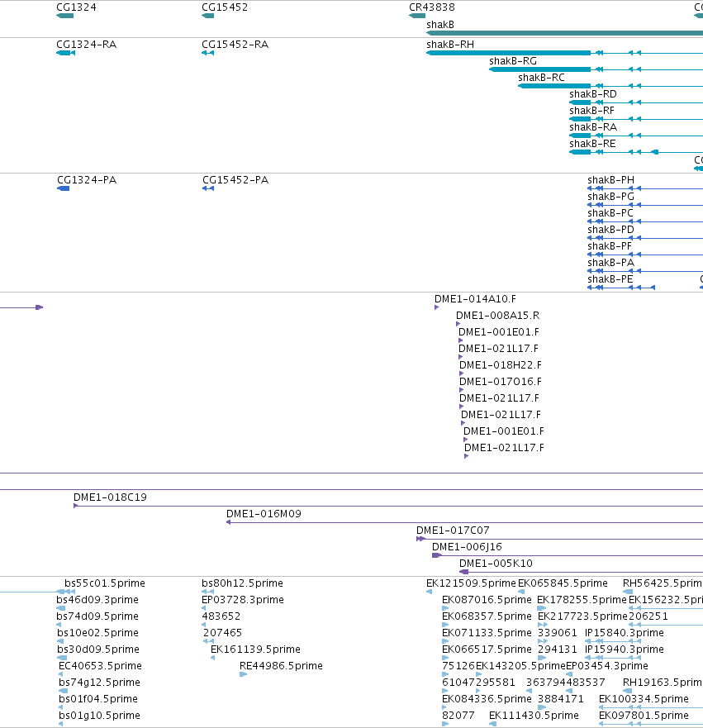Screen dimensions: 703x728
Task: Click the EK178255.5prime EST label
Action: click(582, 600)
